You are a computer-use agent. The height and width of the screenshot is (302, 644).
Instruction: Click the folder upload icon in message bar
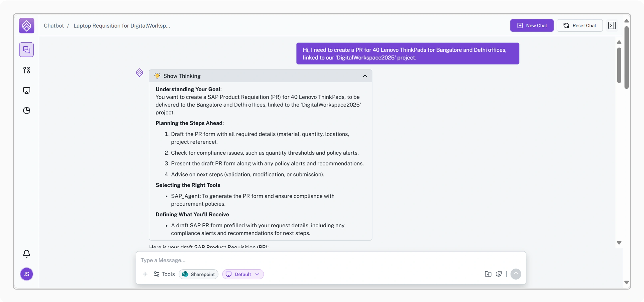pyautogui.click(x=488, y=274)
